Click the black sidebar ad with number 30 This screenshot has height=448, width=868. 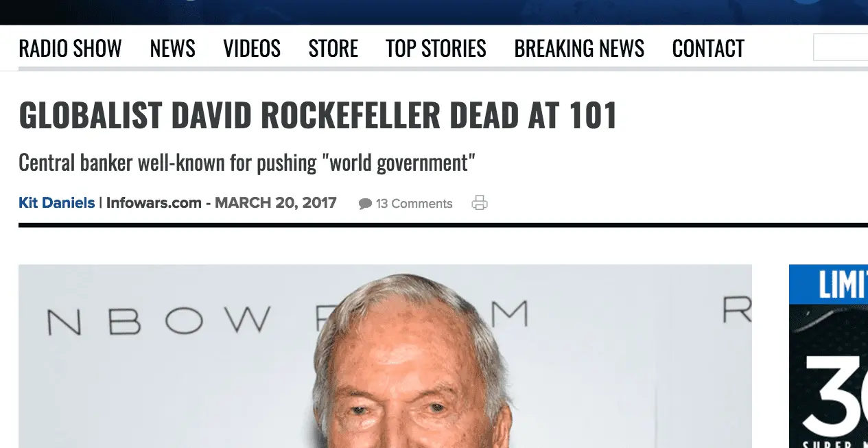(828, 376)
